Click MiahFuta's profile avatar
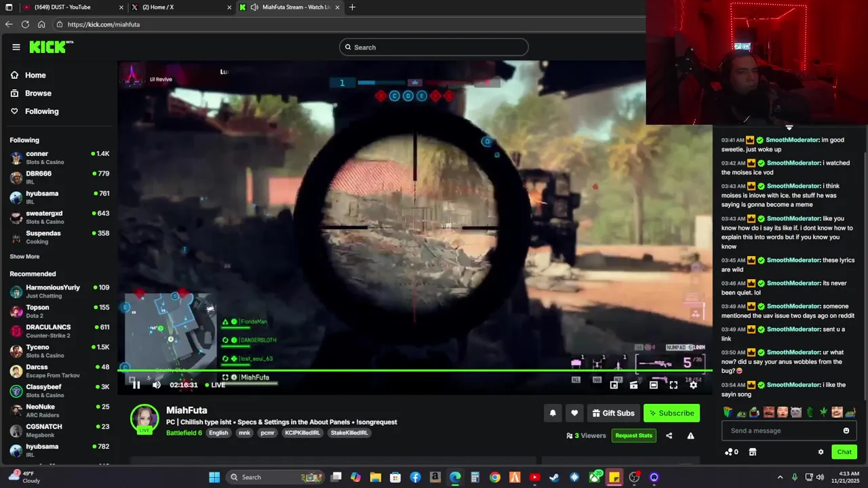This screenshot has width=868, height=488. click(144, 419)
